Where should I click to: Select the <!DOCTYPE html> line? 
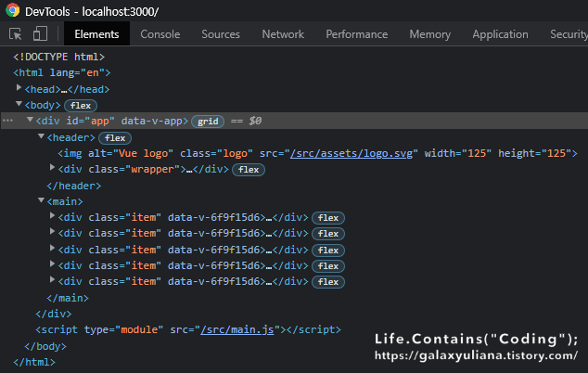(58, 57)
